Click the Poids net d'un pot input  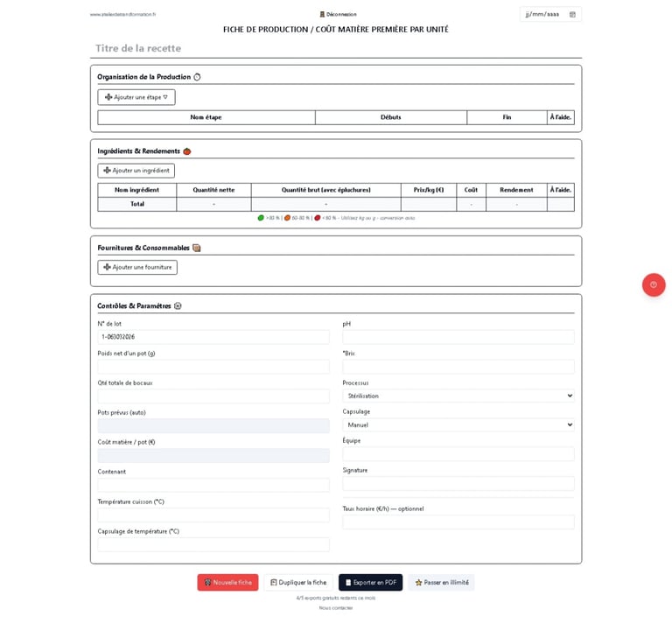pyautogui.click(x=213, y=367)
